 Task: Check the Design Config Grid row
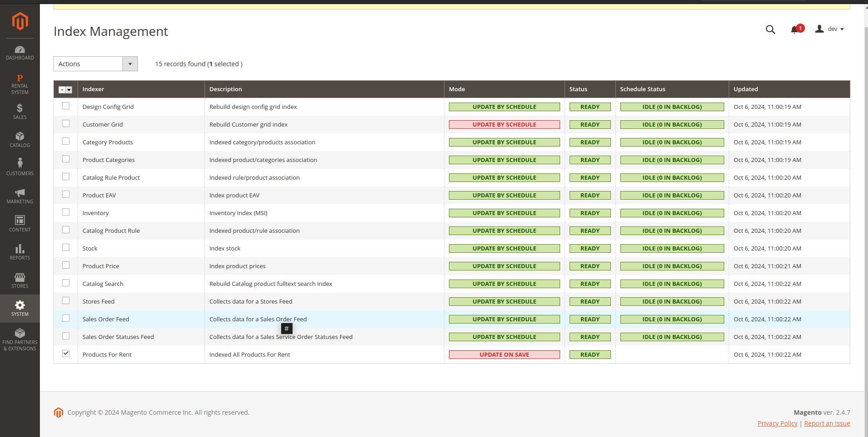tap(66, 106)
